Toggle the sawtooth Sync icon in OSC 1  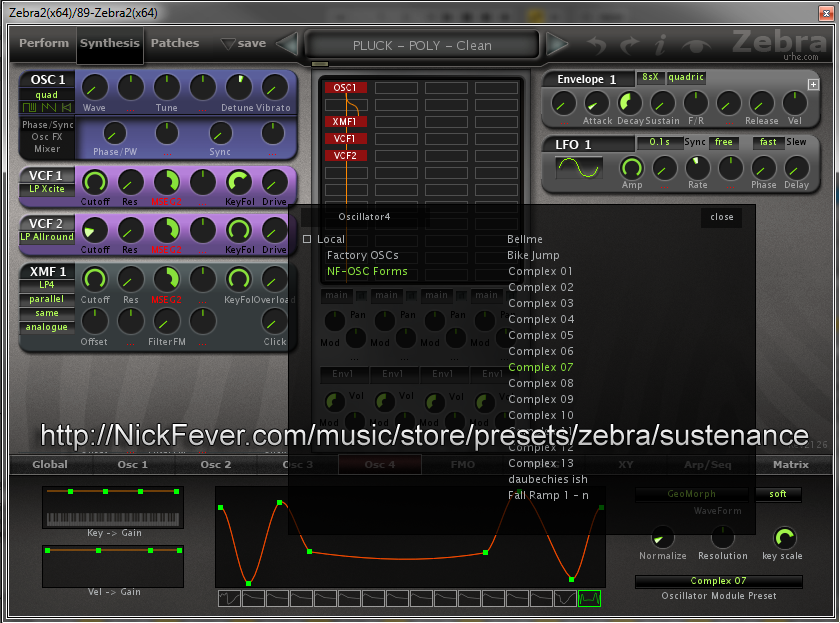pos(49,107)
